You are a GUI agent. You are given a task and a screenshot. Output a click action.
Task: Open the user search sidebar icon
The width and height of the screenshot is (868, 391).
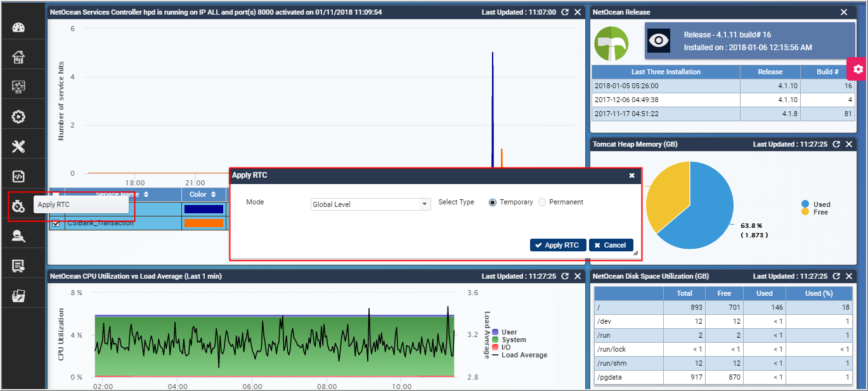click(x=18, y=236)
